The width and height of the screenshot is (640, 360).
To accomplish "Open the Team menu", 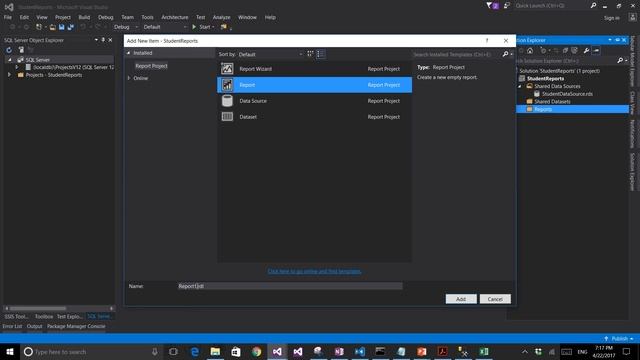I will (127, 17).
